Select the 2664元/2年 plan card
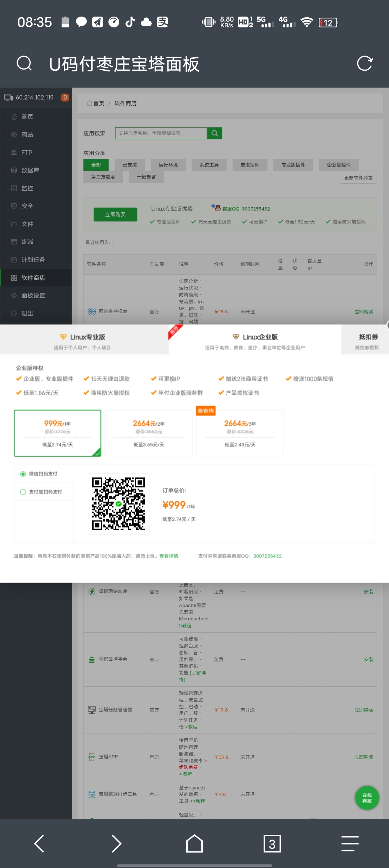Viewport: 389px width, 868px height. (149, 433)
